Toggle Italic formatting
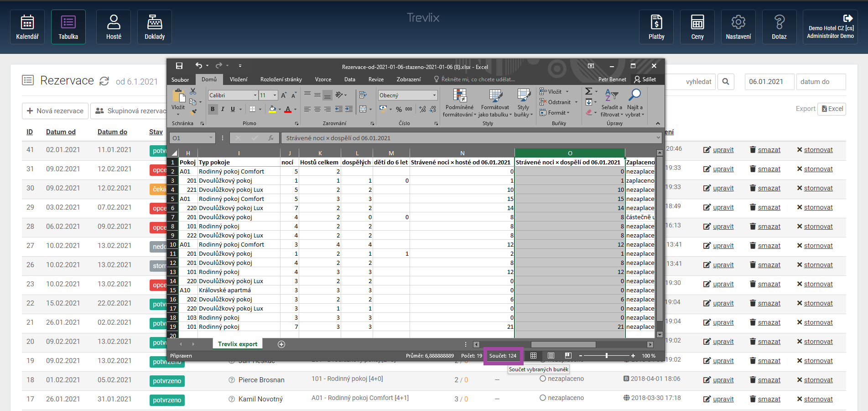868x411 pixels. tap(223, 109)
